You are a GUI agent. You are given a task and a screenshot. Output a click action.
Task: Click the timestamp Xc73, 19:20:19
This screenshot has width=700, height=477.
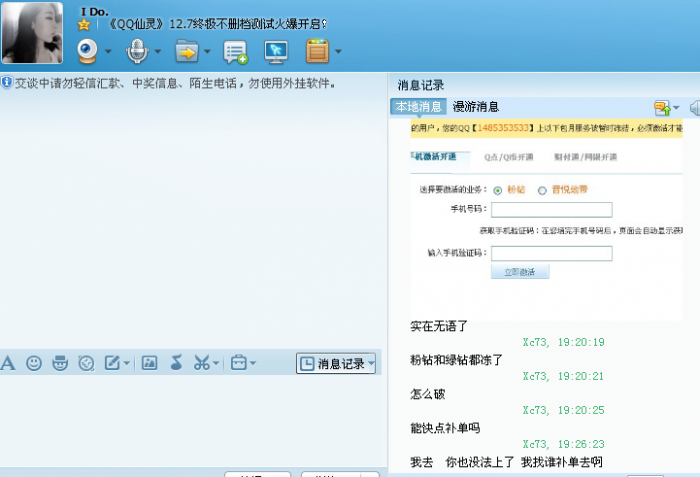[564, 343]
